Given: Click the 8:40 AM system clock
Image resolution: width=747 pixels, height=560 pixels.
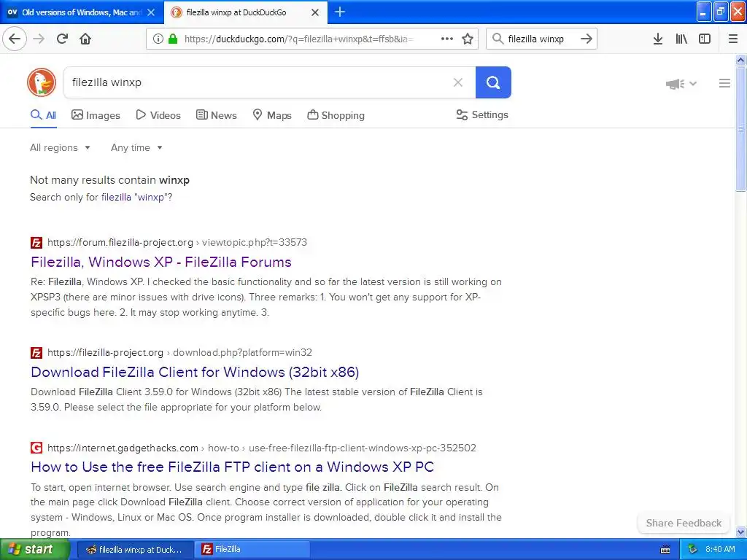Looking at the screenshot, I should (x=720, y=550).
